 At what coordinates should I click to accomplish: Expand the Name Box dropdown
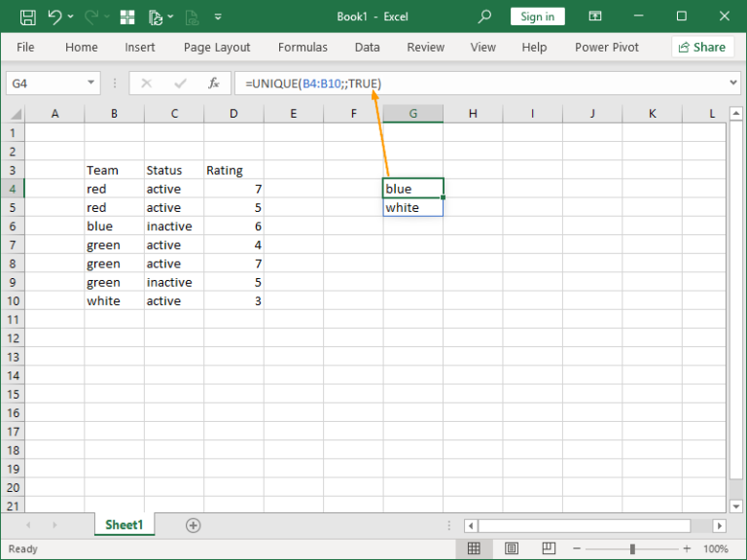click(91, 84)
